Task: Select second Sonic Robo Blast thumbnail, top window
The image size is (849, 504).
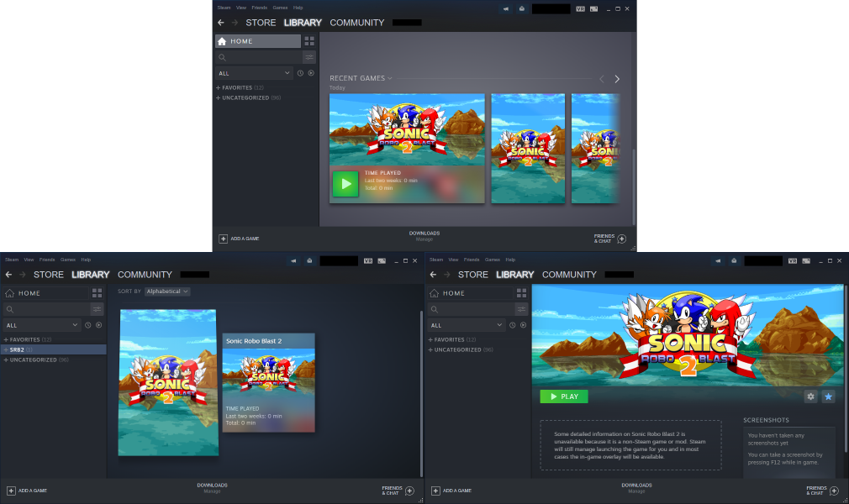Action: click(528, 149)
